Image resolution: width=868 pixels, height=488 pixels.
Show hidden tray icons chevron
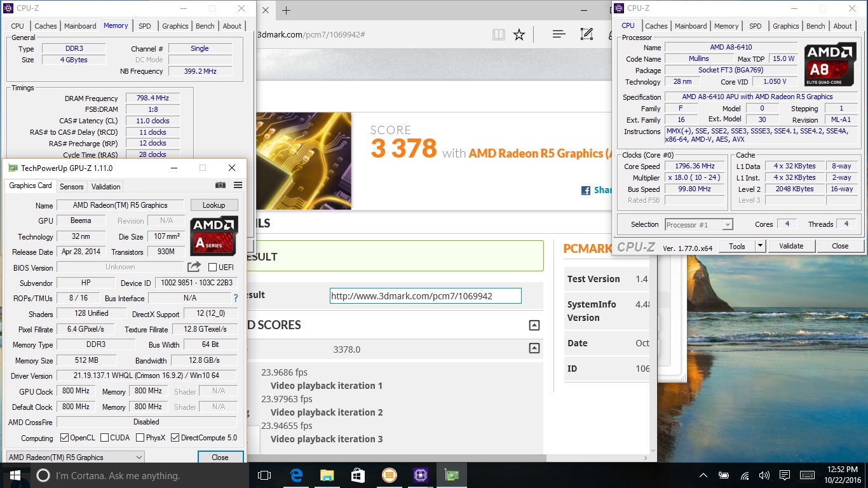[703, 475]
